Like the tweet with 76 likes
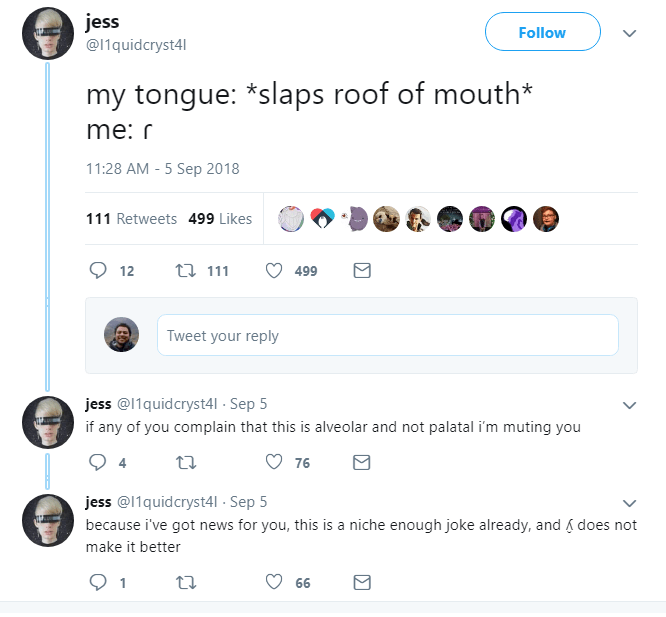The width and height of the screenshot is (666, 617). pyautogui.click(x=275, y=462)
